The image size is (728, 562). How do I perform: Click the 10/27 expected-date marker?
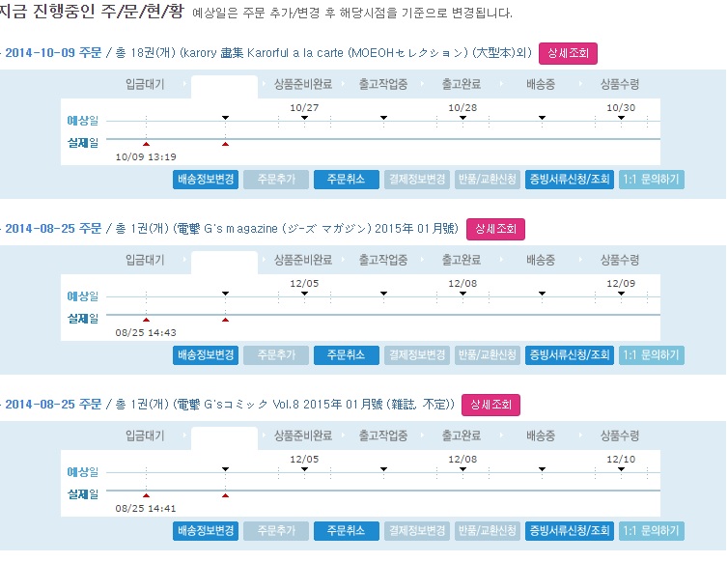pyautogui.click(x=304, y=118)
